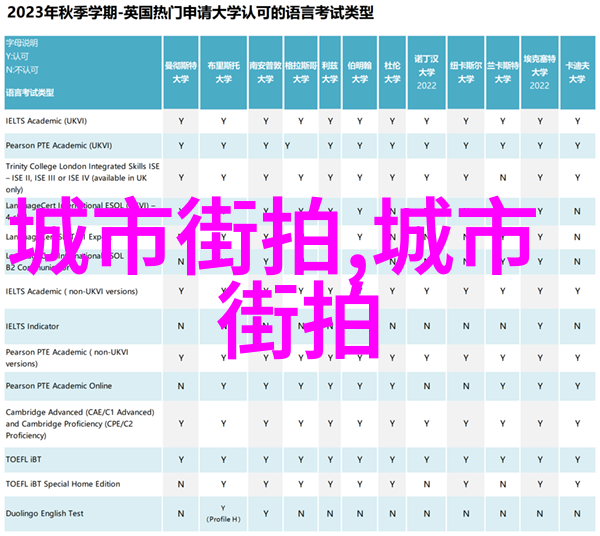Click N for IELTS Indicator under 卡迪夫大学
Viewport: 600px width, 536px height.
577,326
